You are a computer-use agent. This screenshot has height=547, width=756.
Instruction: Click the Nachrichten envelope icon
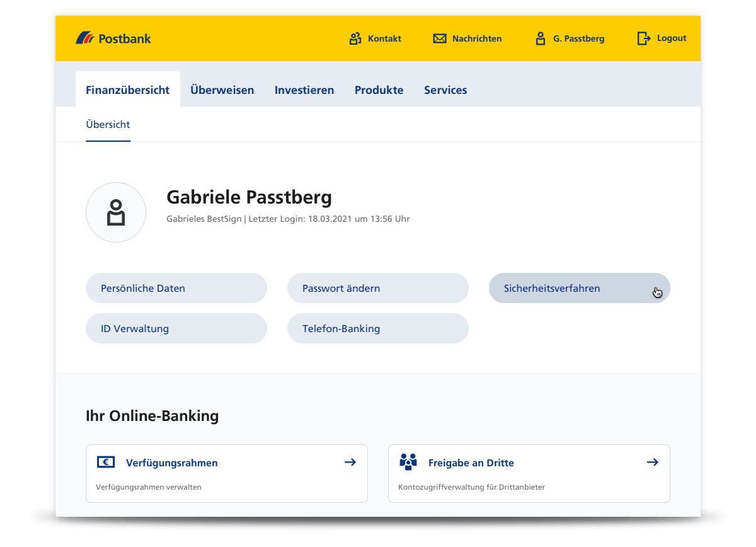tap(440, 38)
